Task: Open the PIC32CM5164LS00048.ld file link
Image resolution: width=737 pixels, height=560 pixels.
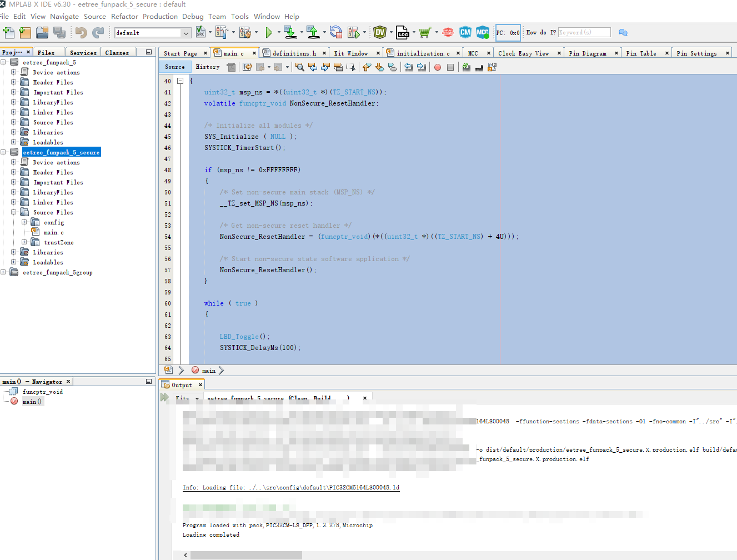Action: coord(291,487)
